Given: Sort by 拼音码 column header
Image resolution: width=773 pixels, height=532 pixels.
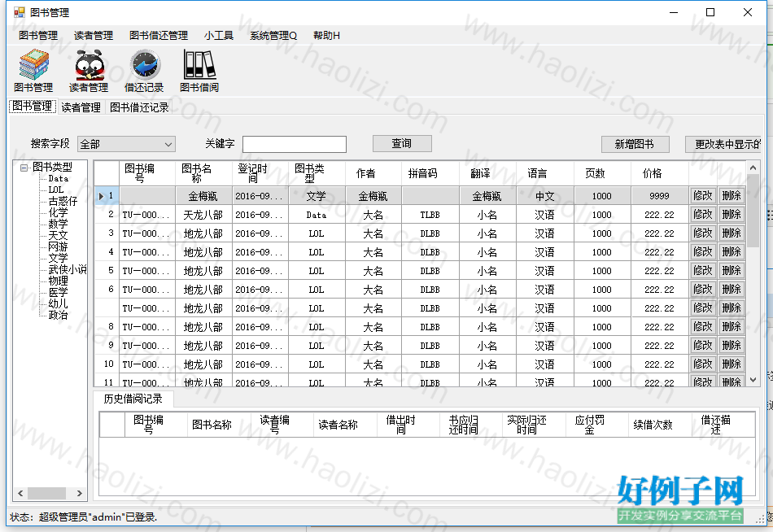Looking at the screenshot, I should click(x=430, y=173).
